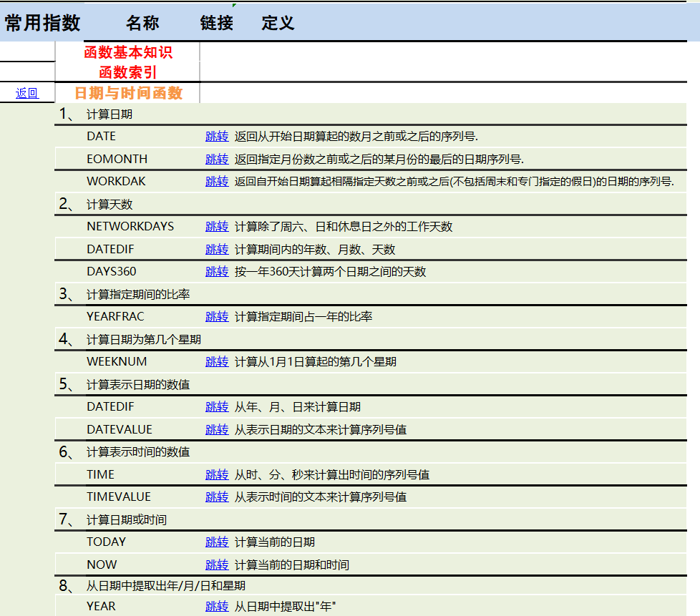Open the 跳转 link for NETWORKDAYS
This screenshot has width=700, height=616.
click(x=217, y=226)
